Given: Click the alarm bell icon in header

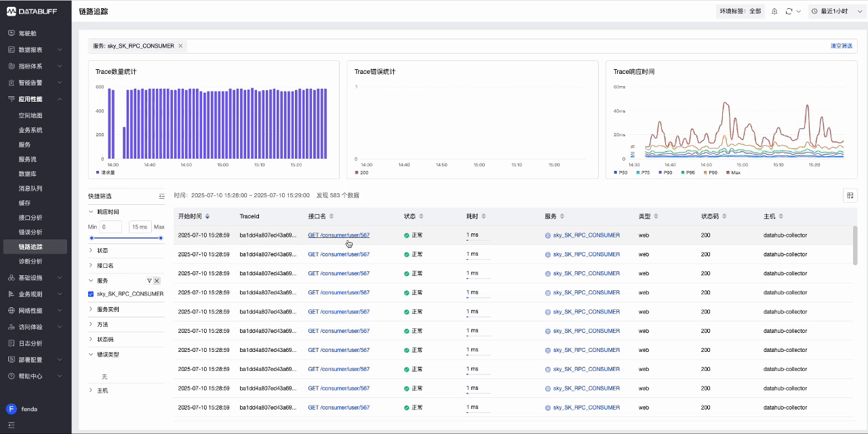Looking at the screenshot, I should (x=774, y=12).
